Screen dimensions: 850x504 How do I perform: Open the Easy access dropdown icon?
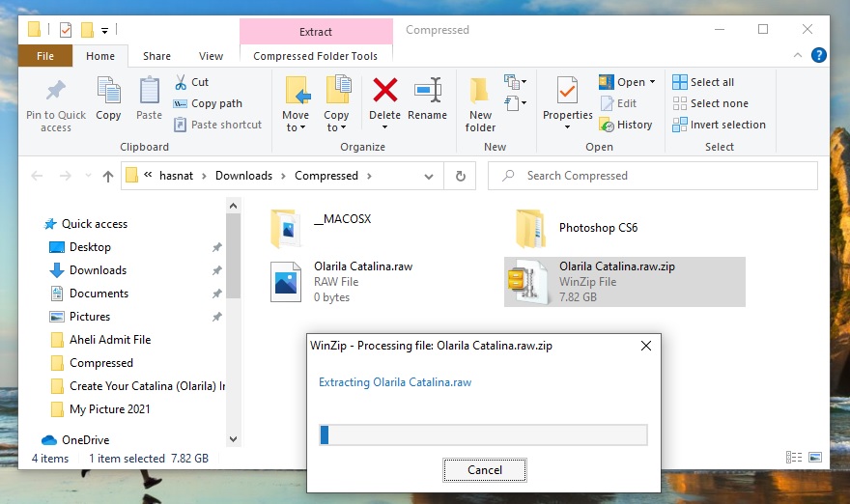click(x=515, y=102)
